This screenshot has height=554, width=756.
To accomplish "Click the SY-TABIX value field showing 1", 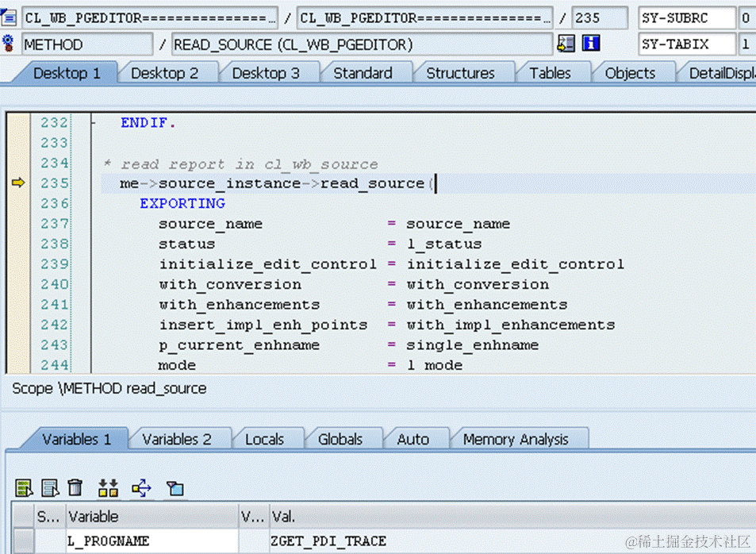I will click(746, 44).
